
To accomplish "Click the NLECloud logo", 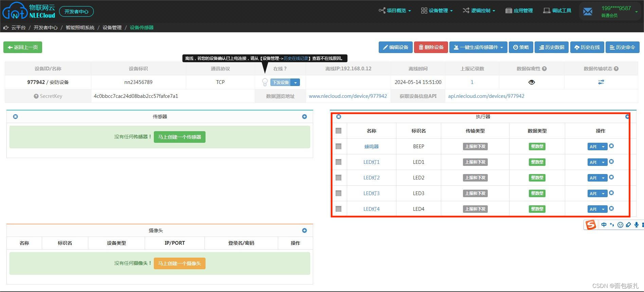I will point(29,11).
